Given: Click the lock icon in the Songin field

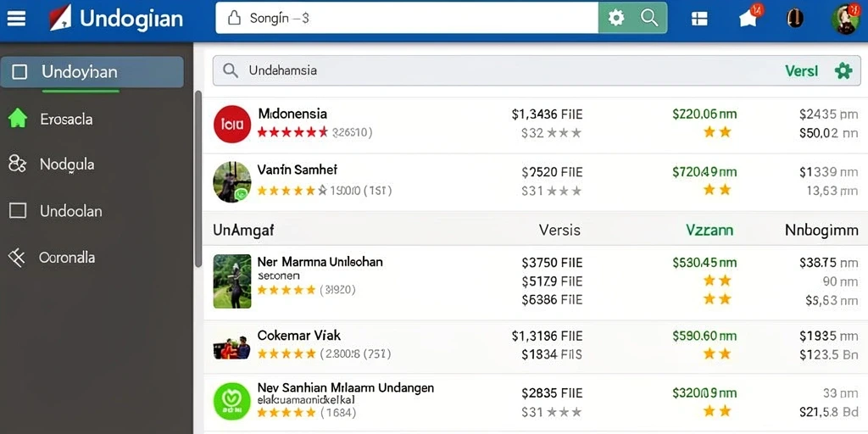Looking at the screenshot, I should tap(234, 19).
